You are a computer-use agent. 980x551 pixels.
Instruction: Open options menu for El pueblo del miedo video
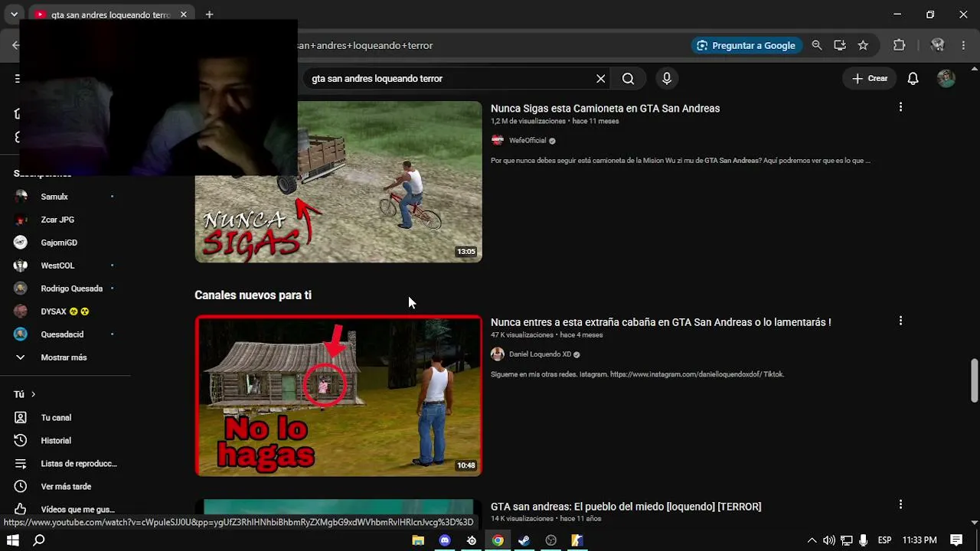coord(900,504)
